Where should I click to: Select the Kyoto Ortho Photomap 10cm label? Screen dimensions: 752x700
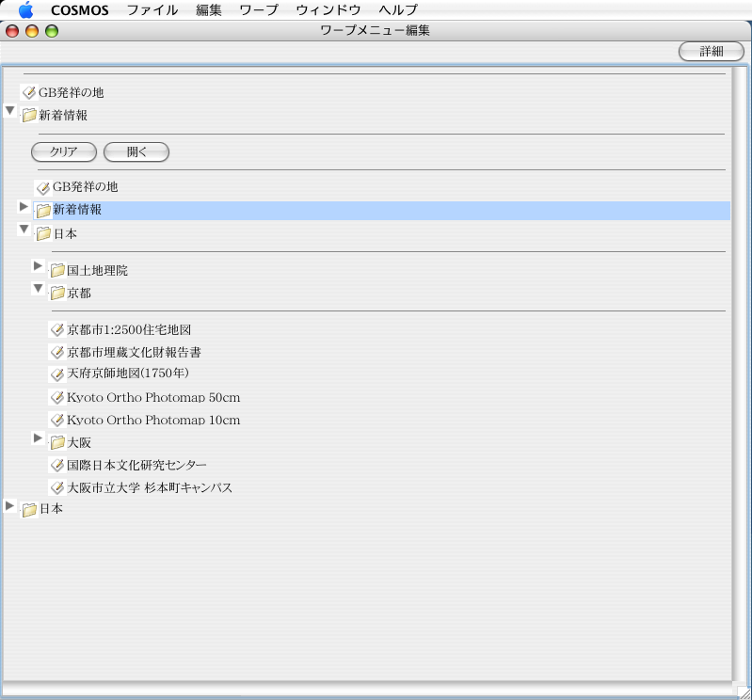pos(153,420)
